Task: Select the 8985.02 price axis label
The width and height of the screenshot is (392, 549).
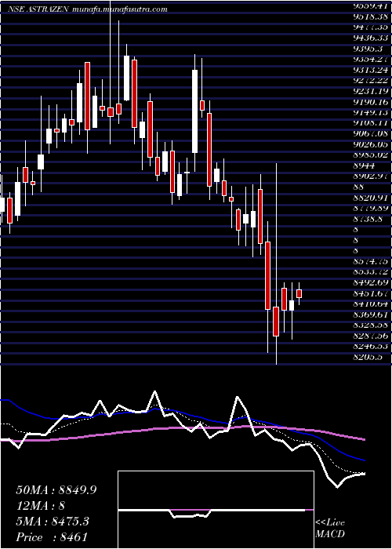Action: (x=372, y=155)
